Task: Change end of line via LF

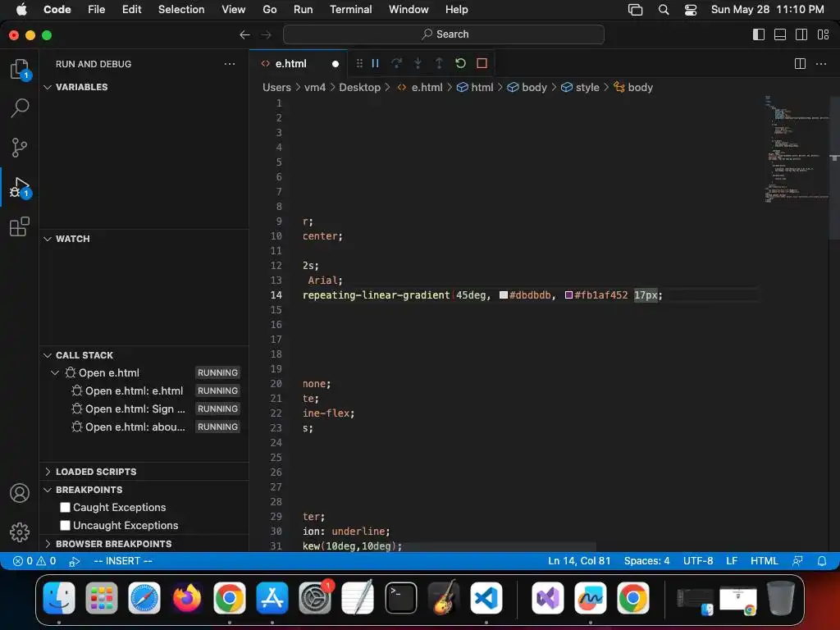Action: (732, 561)
